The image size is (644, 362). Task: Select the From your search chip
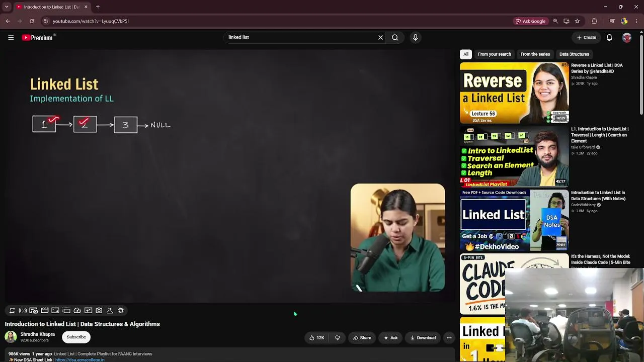click(x=494, y=54)
